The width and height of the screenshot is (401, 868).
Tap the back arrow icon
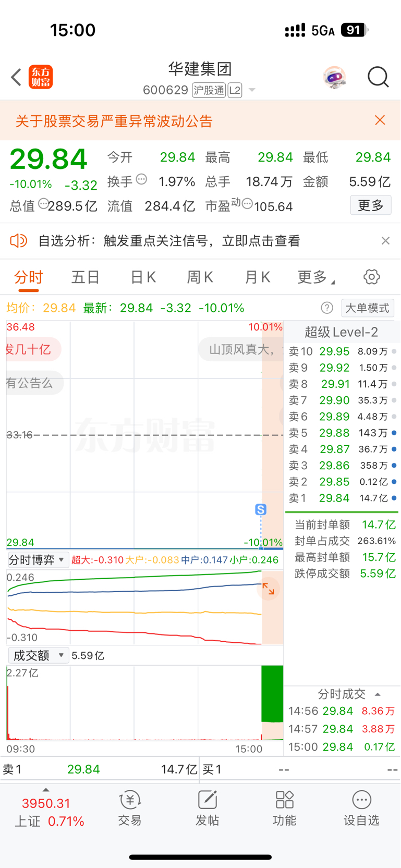(16, 77)
